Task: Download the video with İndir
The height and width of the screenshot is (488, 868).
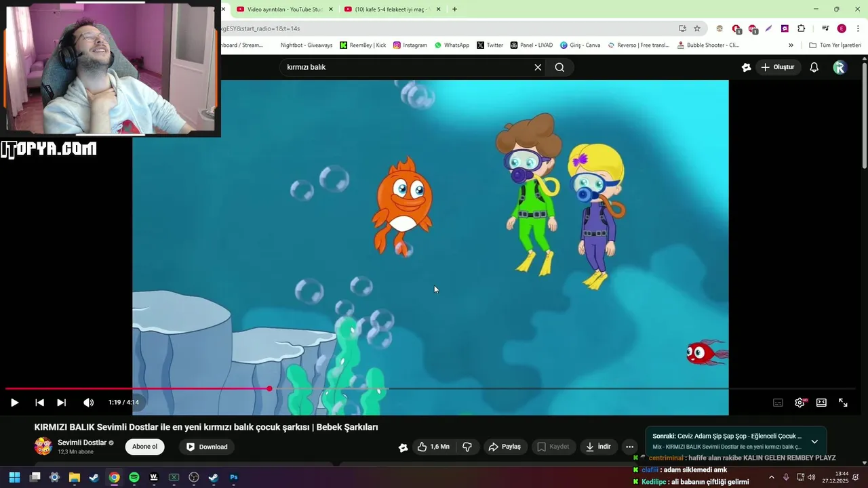Action: [598, 447]
